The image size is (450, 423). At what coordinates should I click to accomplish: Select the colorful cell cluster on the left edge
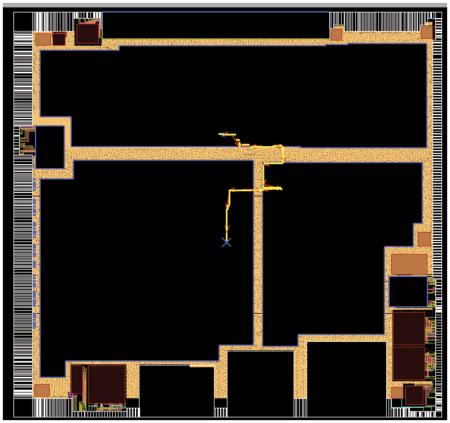click(27, 141)
